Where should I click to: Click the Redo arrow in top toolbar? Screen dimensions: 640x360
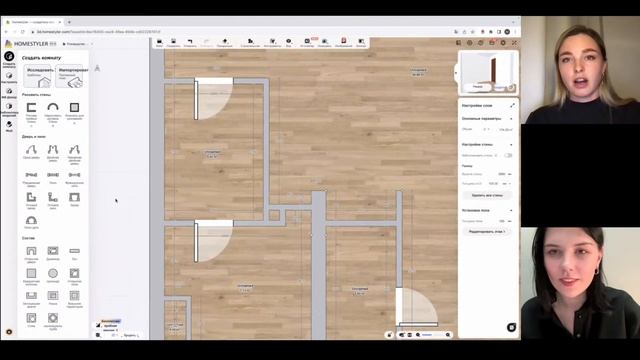207,42
